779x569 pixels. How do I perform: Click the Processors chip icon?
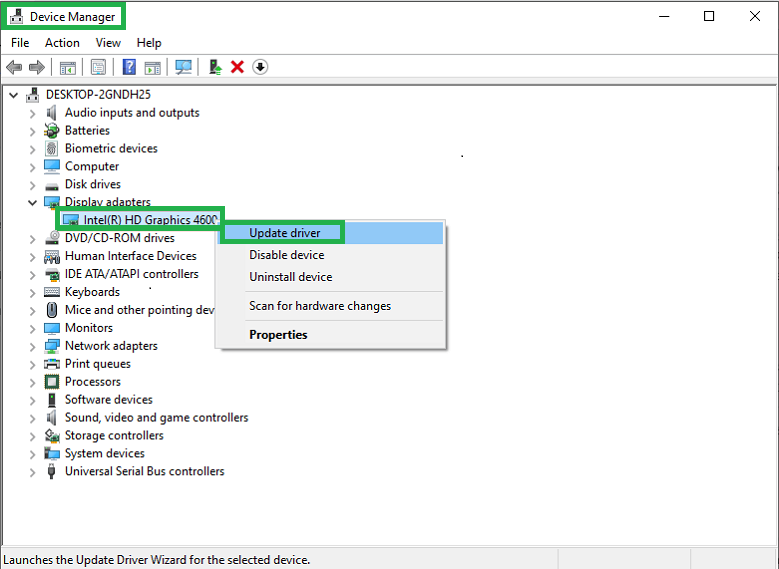click(x=52, y=382)
